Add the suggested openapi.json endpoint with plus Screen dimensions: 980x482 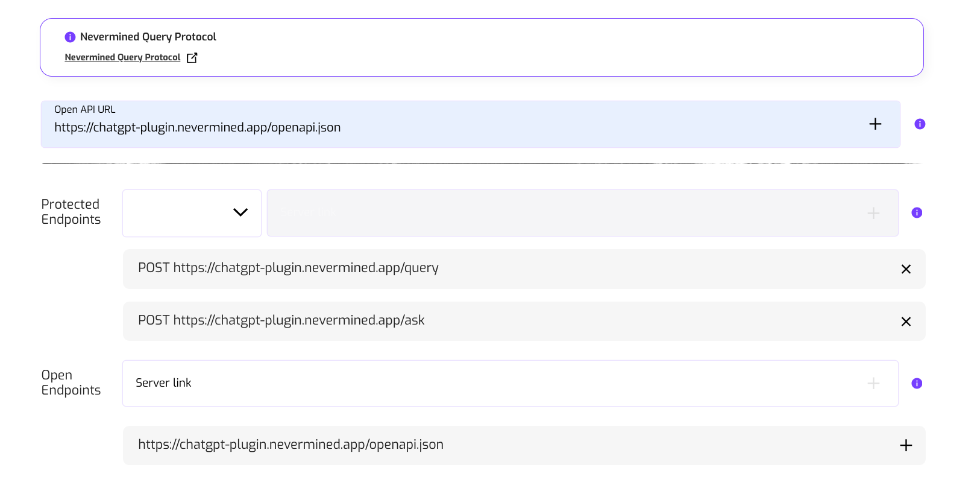(905, 445)
